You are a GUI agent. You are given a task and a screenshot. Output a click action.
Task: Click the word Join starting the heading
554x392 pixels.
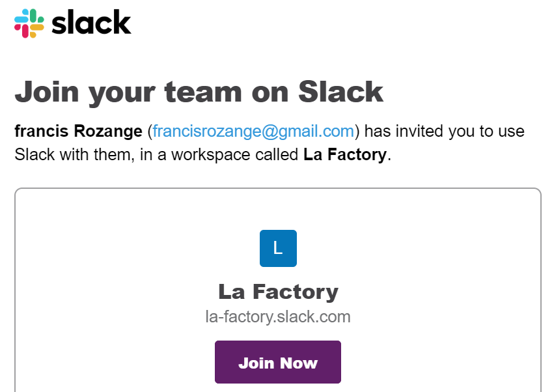(47, 92)
